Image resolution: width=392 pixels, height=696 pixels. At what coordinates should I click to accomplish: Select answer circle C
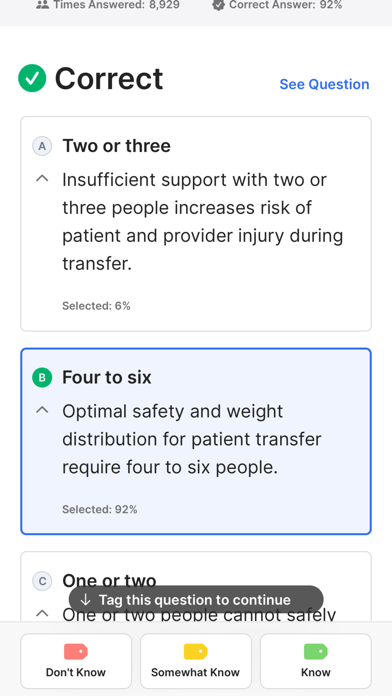(x=42, y=581)
